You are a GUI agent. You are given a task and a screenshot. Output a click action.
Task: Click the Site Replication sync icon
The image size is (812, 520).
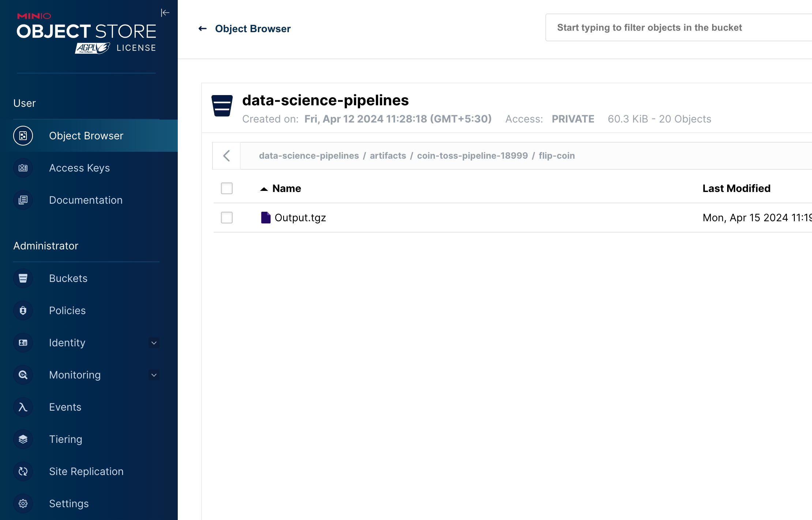click(x=23, y=471)
